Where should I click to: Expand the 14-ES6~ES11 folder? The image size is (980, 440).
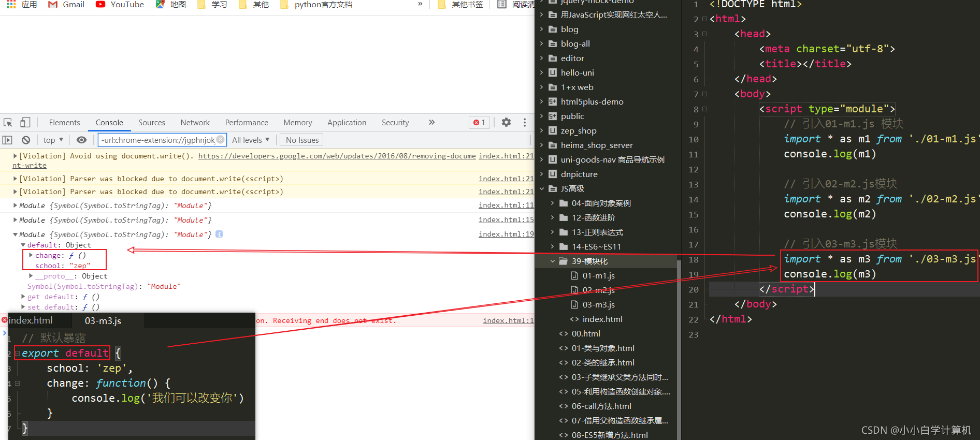(553, 246)
